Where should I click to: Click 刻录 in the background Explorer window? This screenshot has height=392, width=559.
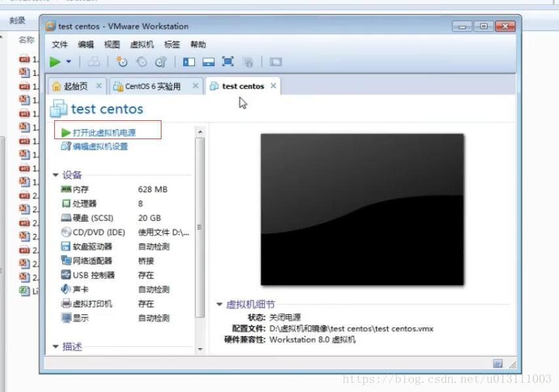click(x=17, y=20)
